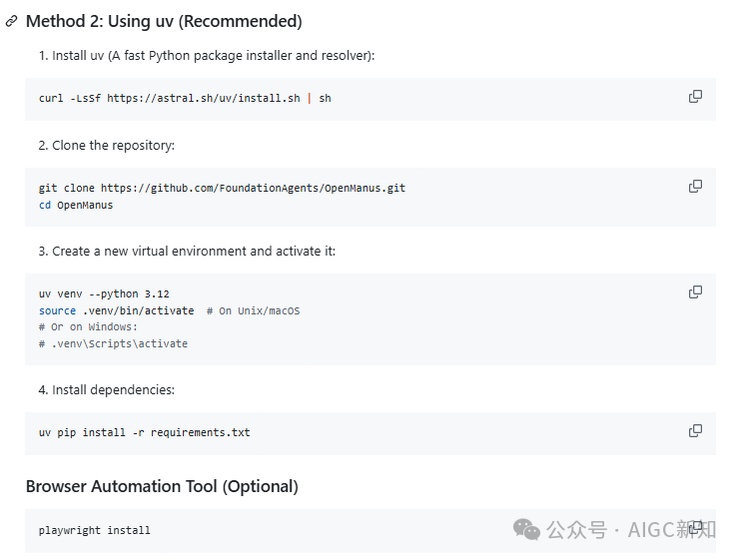
Task: Click the uv venv --python 3.12 line
Action: pyautogui.click(x=104, y=293)
